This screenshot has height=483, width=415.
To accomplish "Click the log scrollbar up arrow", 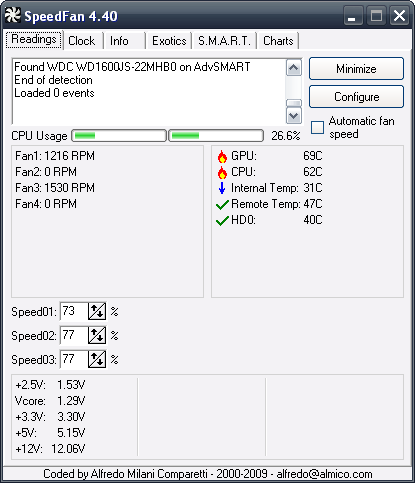I will point(294,68).
